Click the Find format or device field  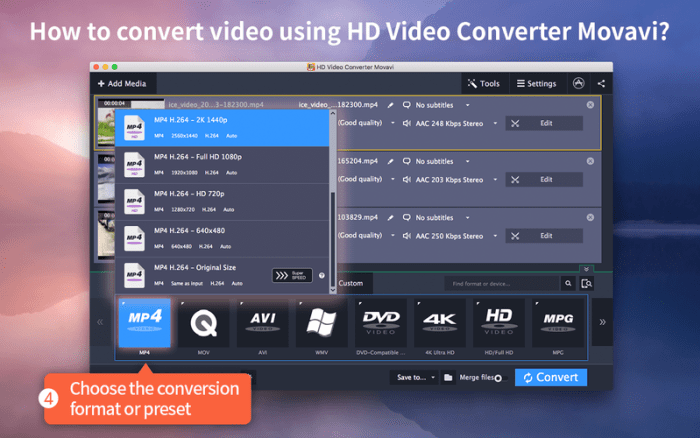coord(501,284)
